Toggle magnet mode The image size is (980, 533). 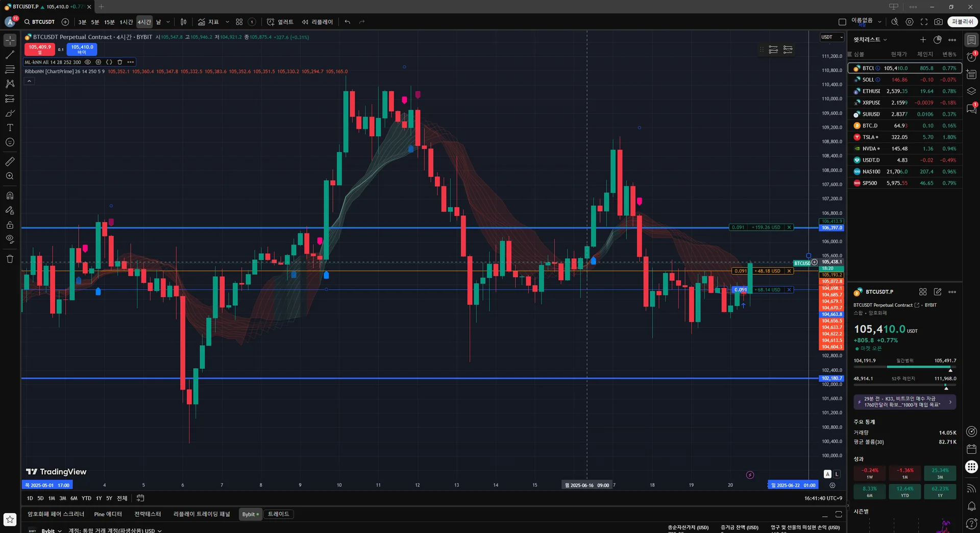point(10,196)
